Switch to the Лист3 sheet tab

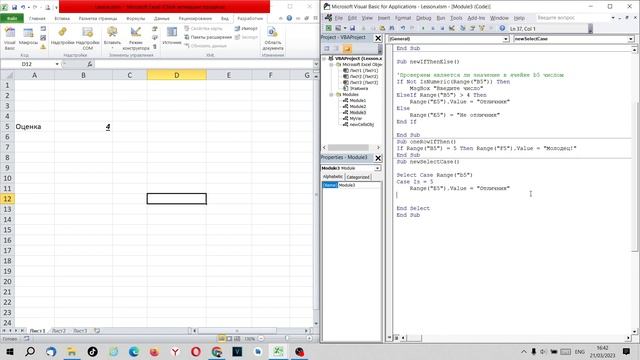80,331
